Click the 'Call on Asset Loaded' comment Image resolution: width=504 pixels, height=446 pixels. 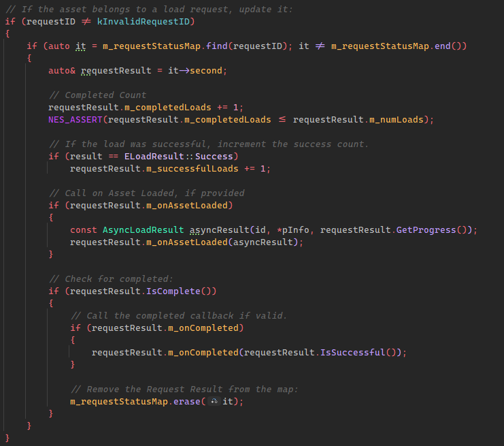[146, 193]
